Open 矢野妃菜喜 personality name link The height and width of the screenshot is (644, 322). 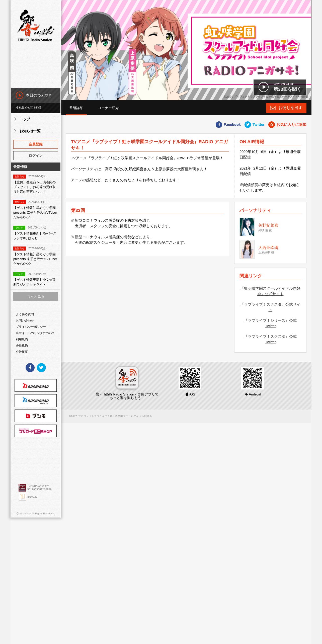coord(268,225)
